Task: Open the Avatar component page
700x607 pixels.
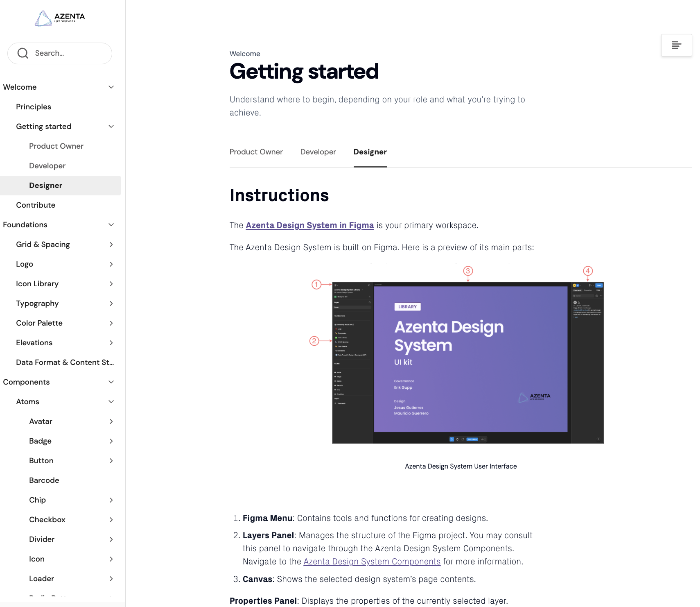Action: point(41,421)
